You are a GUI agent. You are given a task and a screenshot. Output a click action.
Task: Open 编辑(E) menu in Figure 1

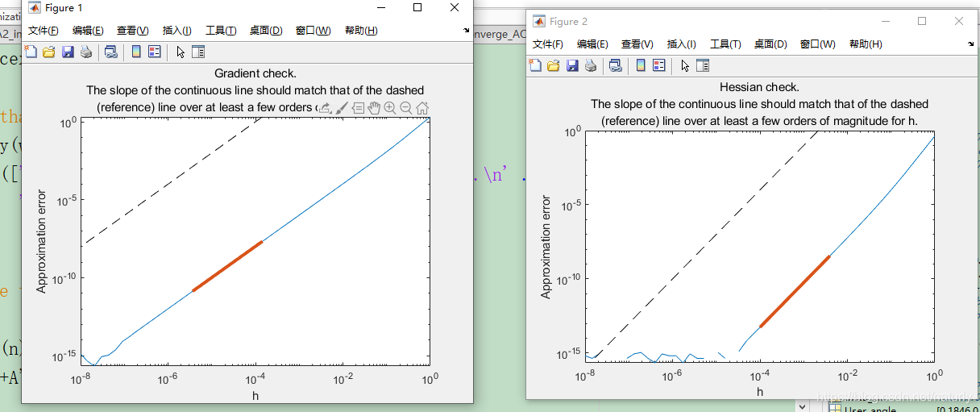point(88,31)
